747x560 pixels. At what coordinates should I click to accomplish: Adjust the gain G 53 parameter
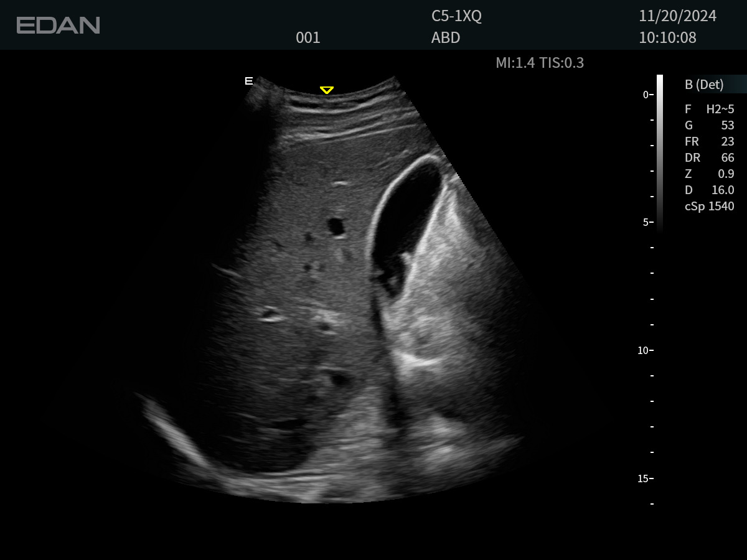(709, 126)
